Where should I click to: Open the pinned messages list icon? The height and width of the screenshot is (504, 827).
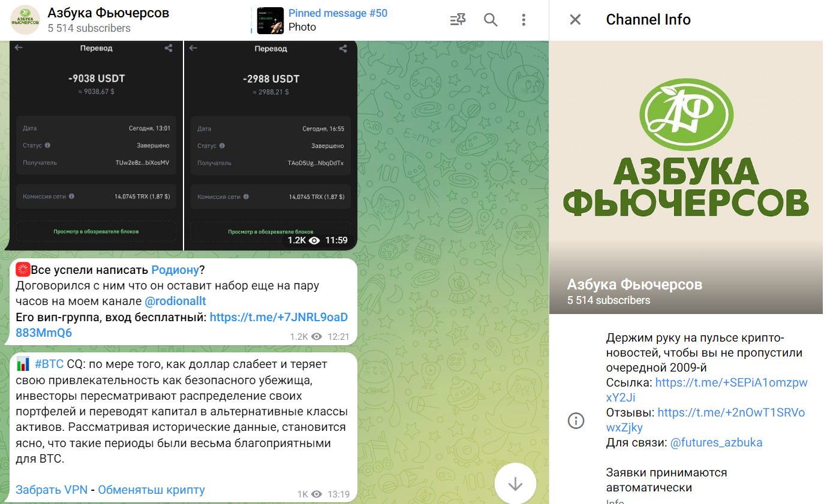coord(458,20)
